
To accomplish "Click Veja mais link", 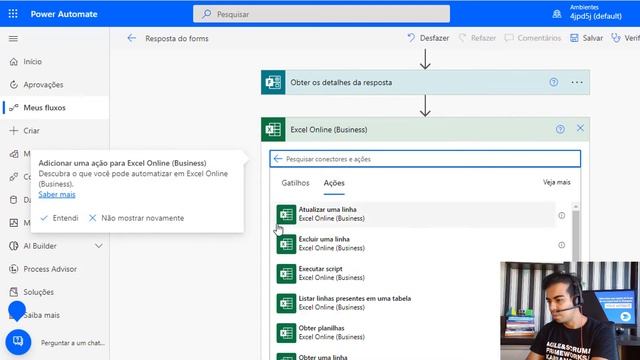I will 557,182.
